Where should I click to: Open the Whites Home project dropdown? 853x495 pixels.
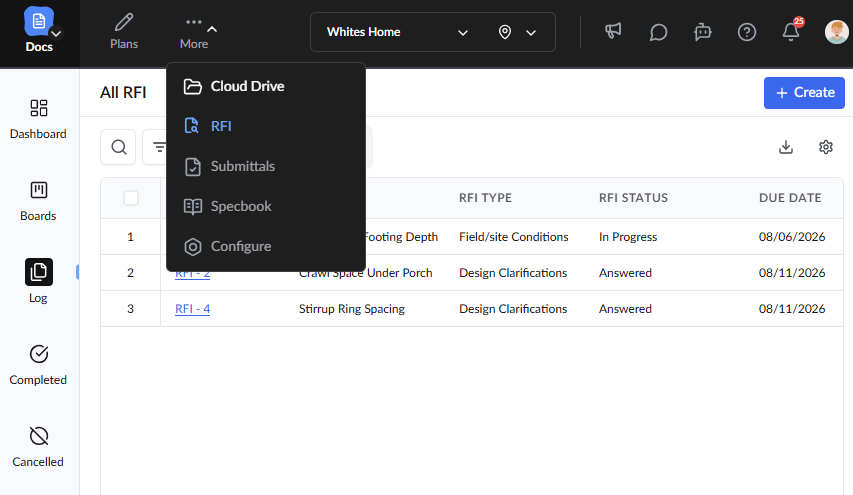tap(398, 32)
